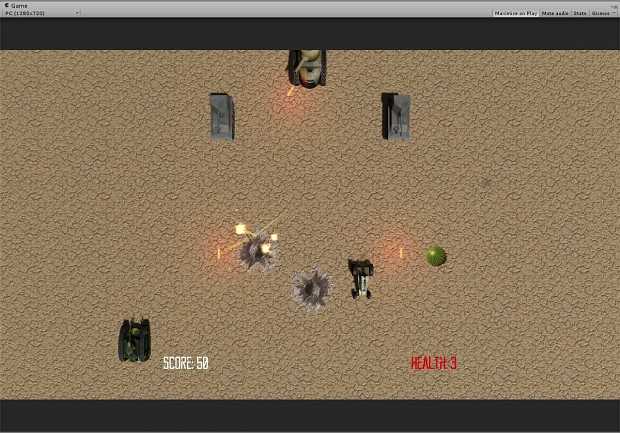Click the orange projectile right of buggy
Viewport: 620px width, 433px height.
400,252
